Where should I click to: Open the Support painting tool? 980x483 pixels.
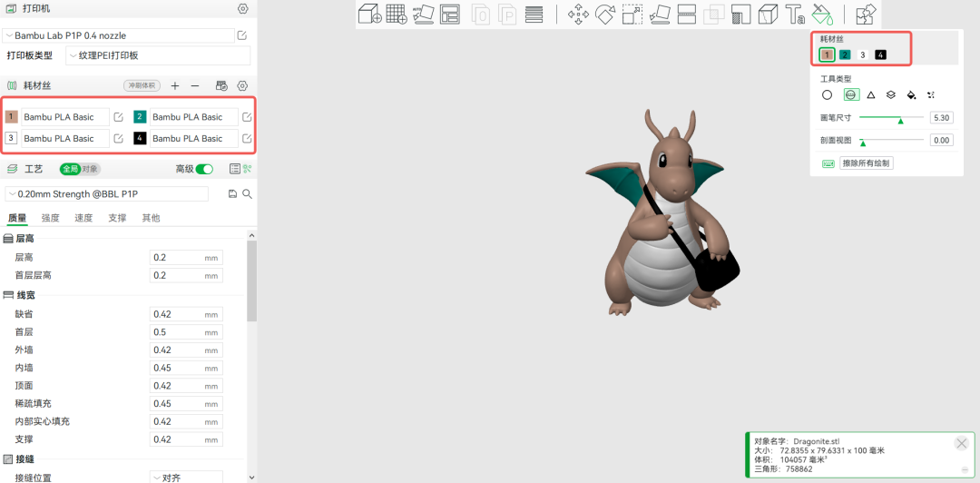click(x=740, y=14)
